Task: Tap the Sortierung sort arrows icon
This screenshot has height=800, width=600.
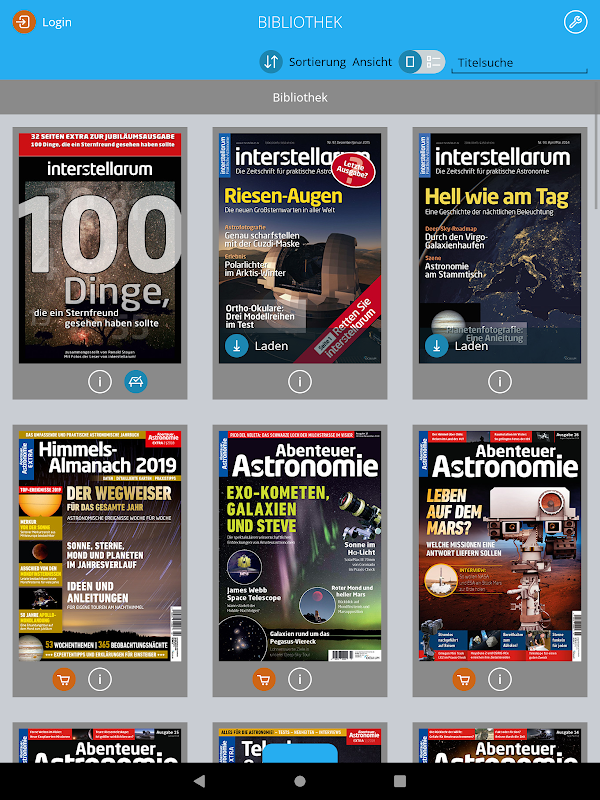Action: [271, 62]
